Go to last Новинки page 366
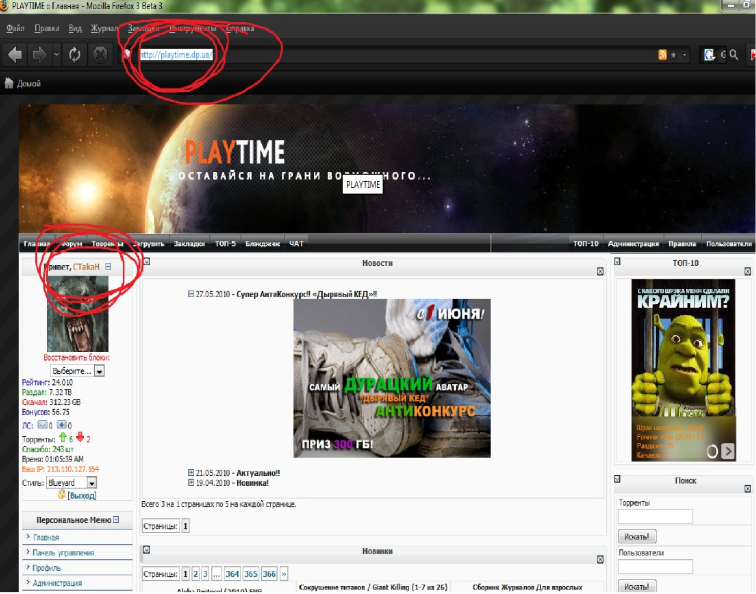This screenshot has height=594, width=756. tap(270, 574)
